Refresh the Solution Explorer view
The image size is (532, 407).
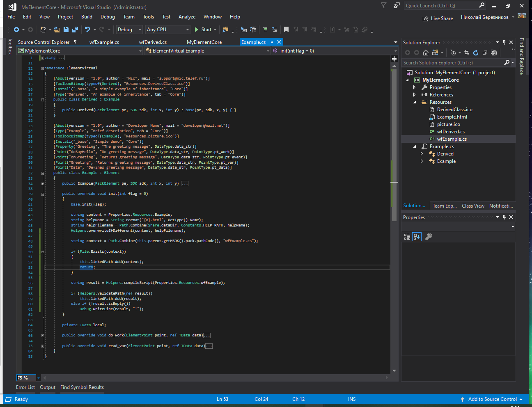coord(476,53)
